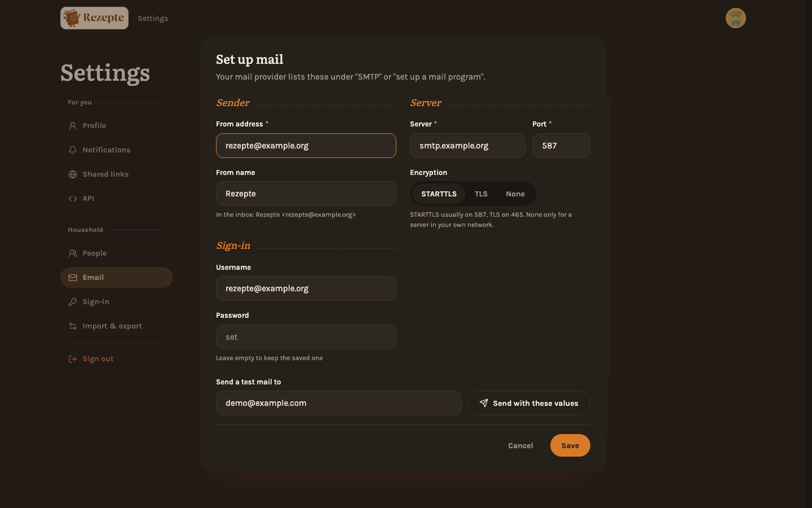812x508 pixels.
Task: Click the Shared links globe icon
Action: tap(73, 174)
